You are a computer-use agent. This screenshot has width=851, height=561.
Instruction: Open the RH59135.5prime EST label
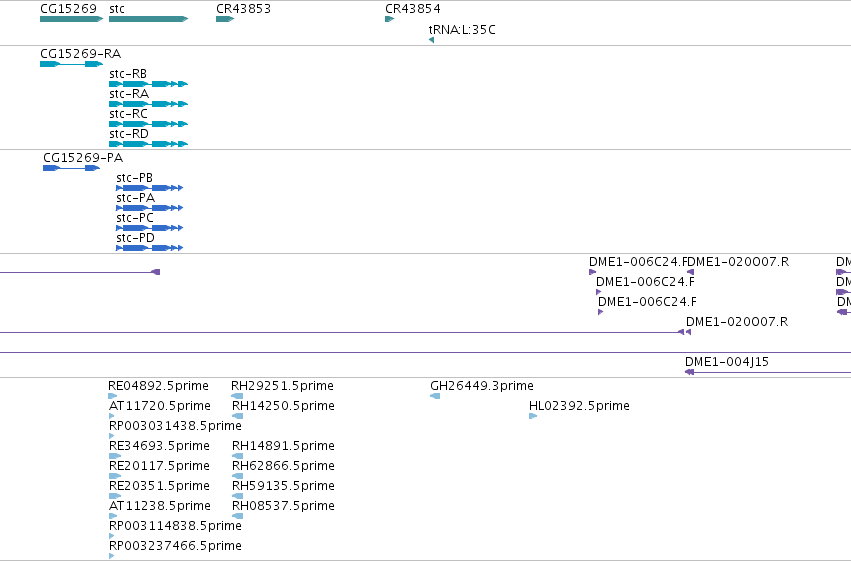[283, 486]
